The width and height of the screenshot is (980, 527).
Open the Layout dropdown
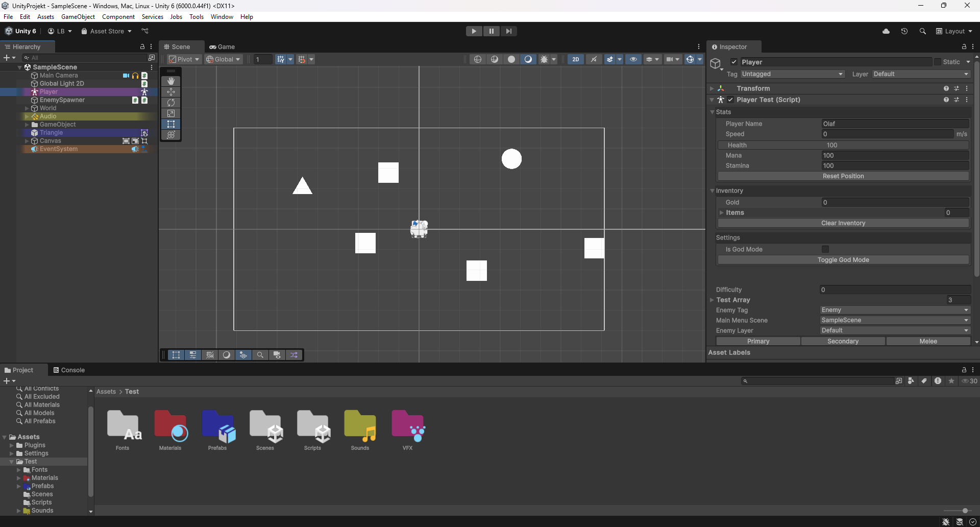tap(954, 31)
